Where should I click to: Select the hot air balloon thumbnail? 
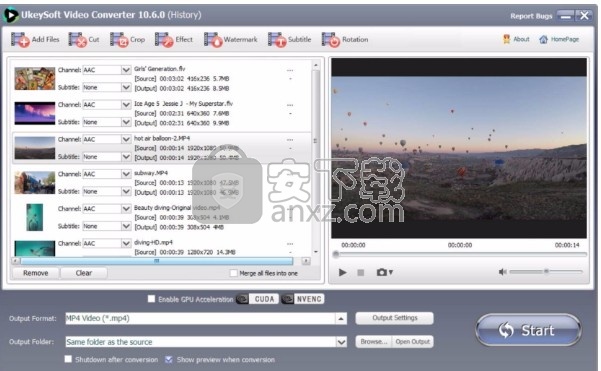(x=34, y=148)
